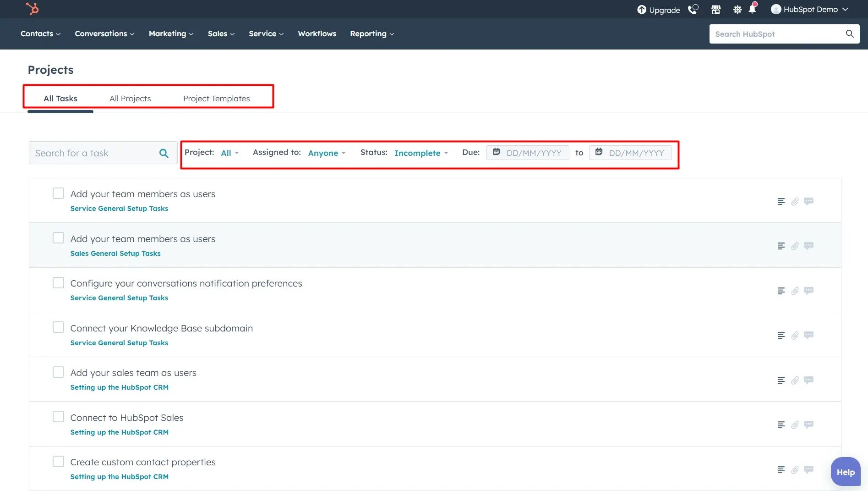Open the Assigned to 'Anyone' dropdown
Viewport: 868px width, 491px height.
pos(327,153)
